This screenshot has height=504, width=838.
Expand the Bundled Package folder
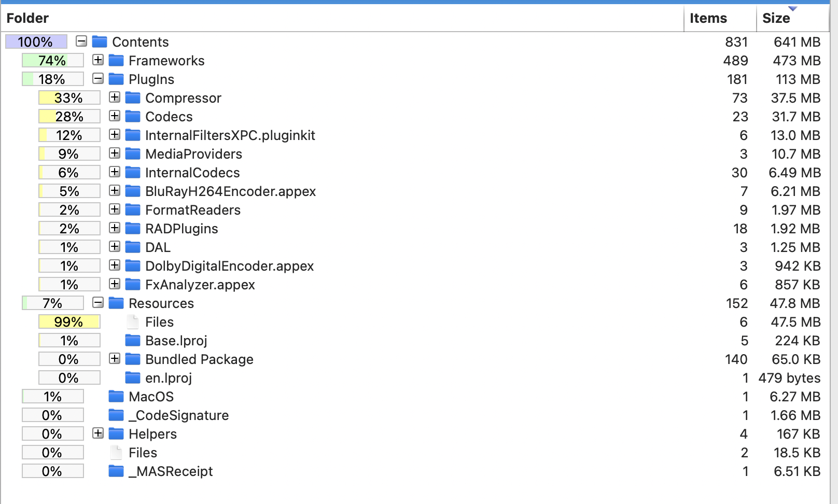pyautogui.click(x=115, y=358)
